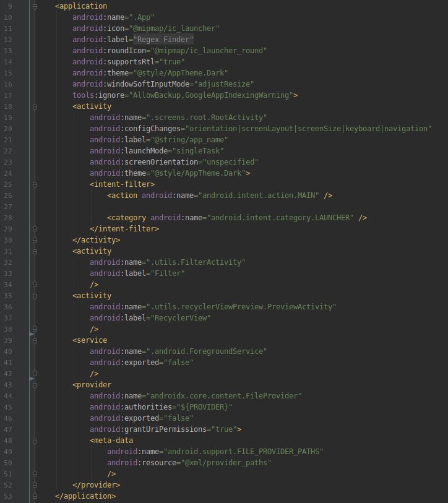Click the <meta-data tag
The width and height of the screenshot is (448, 503).
111,441
